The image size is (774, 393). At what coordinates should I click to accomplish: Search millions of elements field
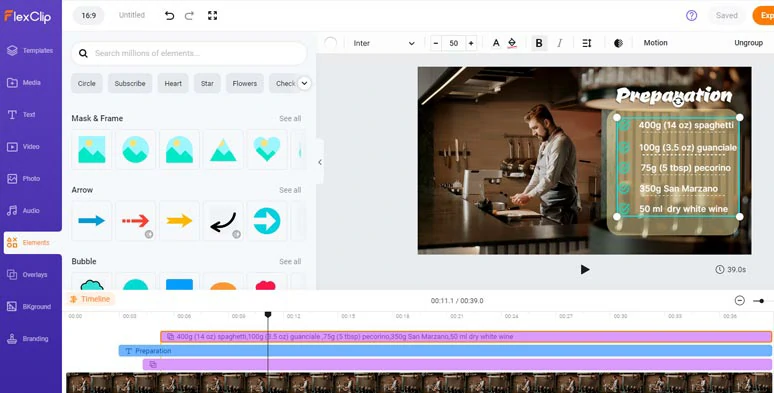click(x=189, y=53)
